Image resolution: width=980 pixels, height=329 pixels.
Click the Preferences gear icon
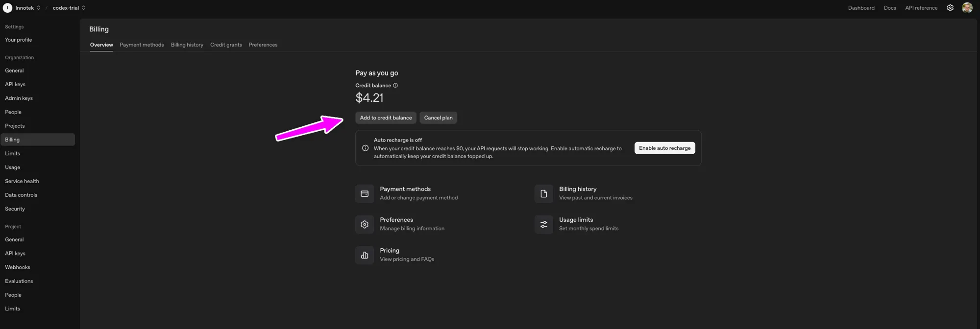click(365, 225)
